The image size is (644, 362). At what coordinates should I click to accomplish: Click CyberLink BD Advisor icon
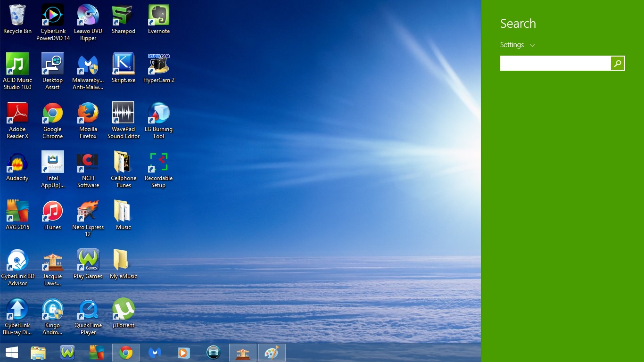pyautogui.click(x=17, y=268)
